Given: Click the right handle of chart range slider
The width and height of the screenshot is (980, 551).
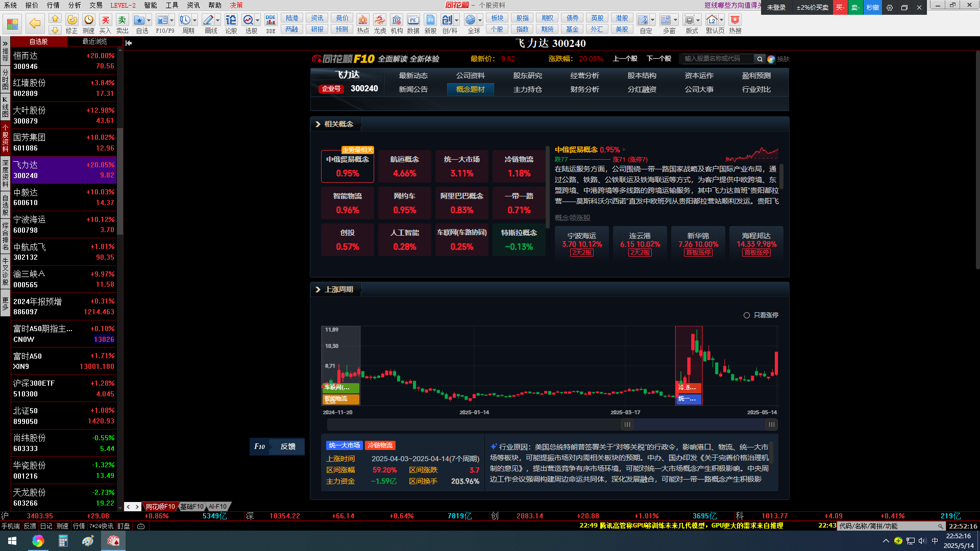Looking at the screenshot, I should click(772, 424).
